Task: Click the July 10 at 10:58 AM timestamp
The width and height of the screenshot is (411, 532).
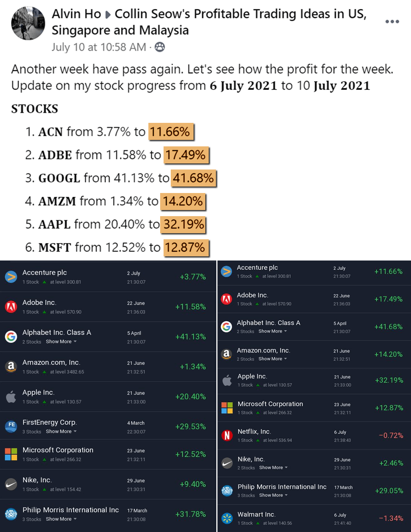Action: click(99, 47)
